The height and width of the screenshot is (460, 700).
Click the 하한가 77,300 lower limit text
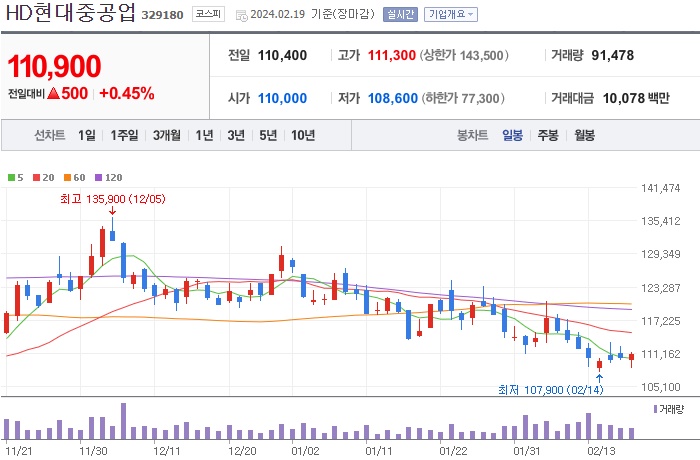pos(463,98)
